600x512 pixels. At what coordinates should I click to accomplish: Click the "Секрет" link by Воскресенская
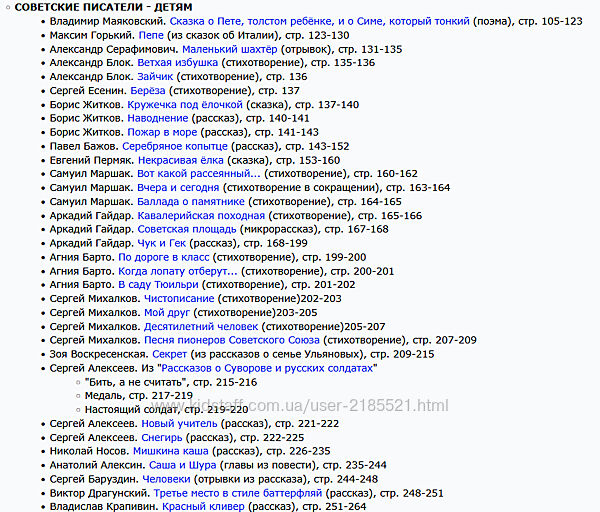point(169,354)
